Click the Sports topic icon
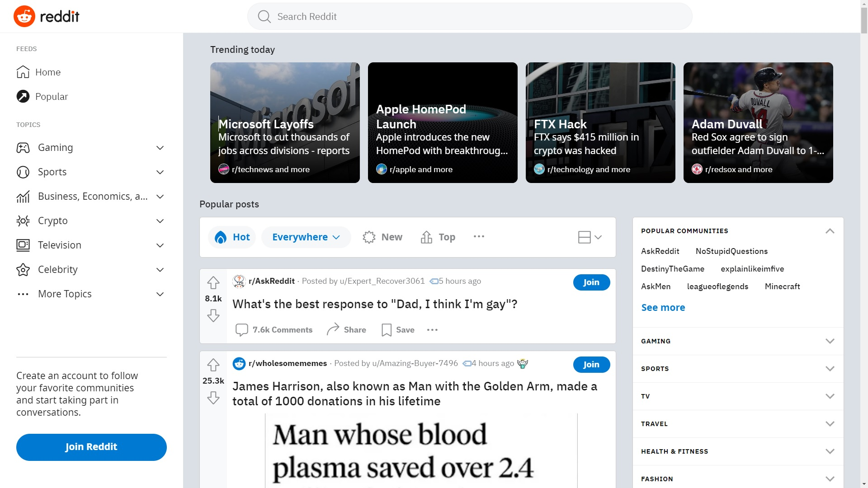The height and width of the screenshot is (488, 868). [23, 172]
